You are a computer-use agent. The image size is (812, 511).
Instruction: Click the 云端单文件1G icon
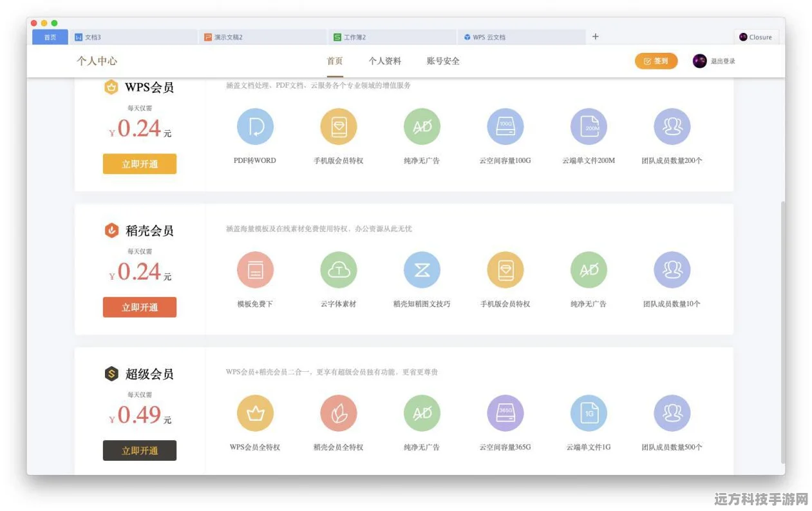(589, 413)
